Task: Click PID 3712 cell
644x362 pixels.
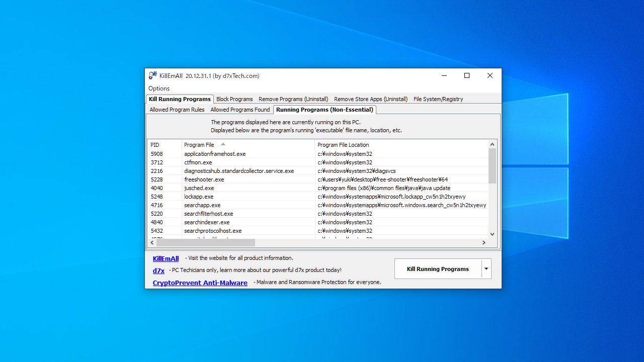Action: 156,162
